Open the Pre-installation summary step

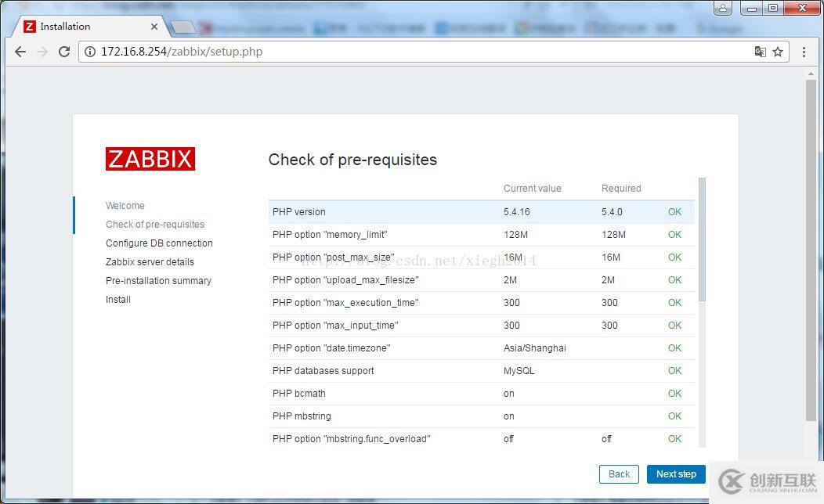click(158, 280)
